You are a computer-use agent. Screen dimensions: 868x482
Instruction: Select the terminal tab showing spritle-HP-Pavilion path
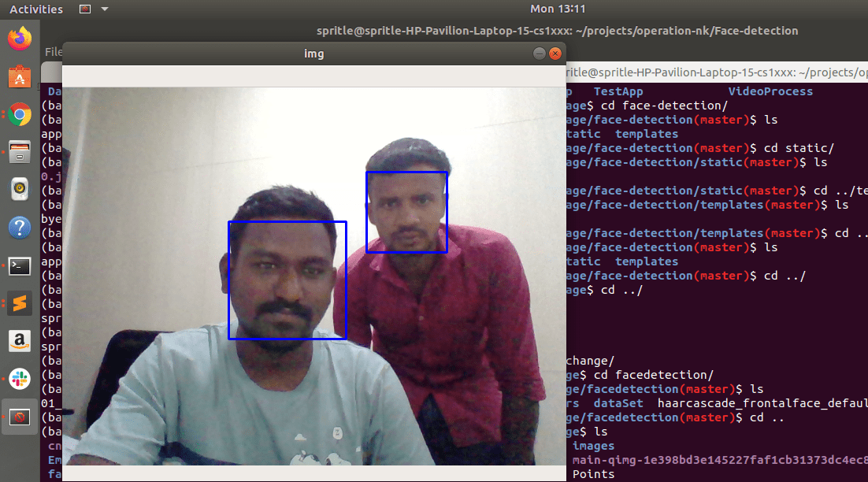tap(717, 72)
